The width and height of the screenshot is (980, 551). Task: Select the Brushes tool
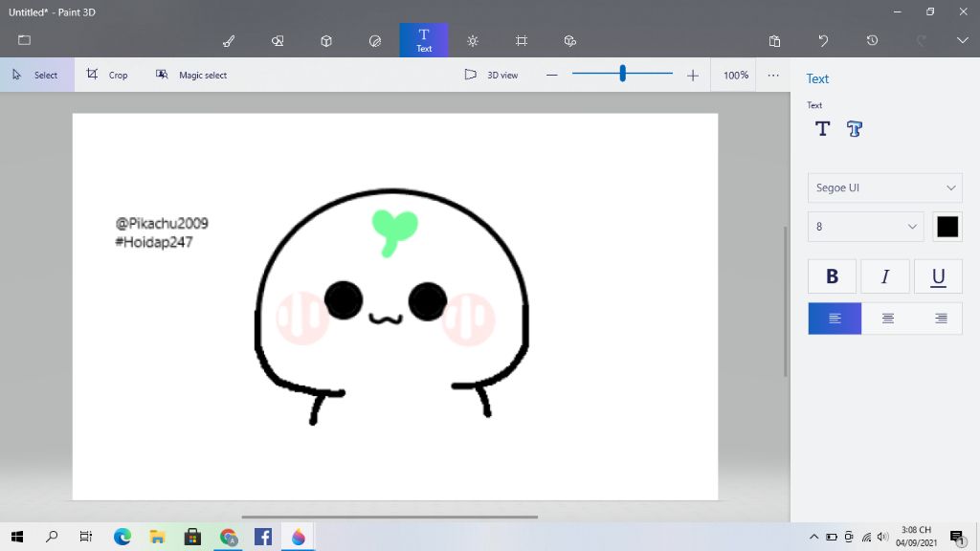click(229, 41)
